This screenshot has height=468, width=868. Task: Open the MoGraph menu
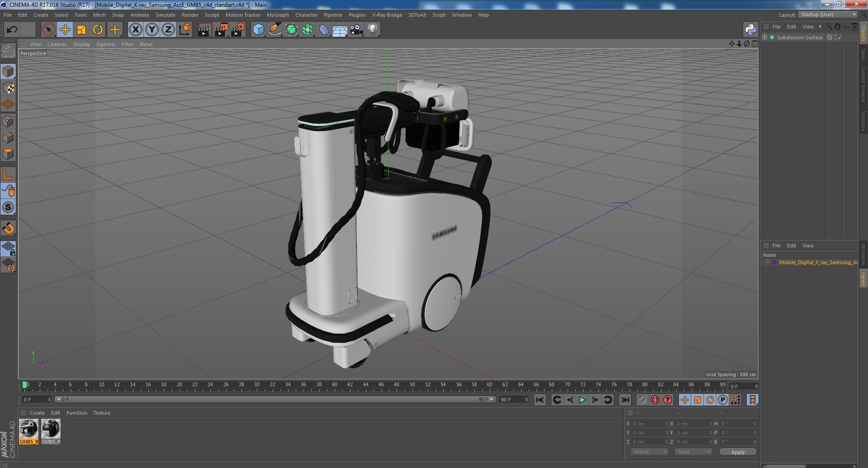click(278, 15)
